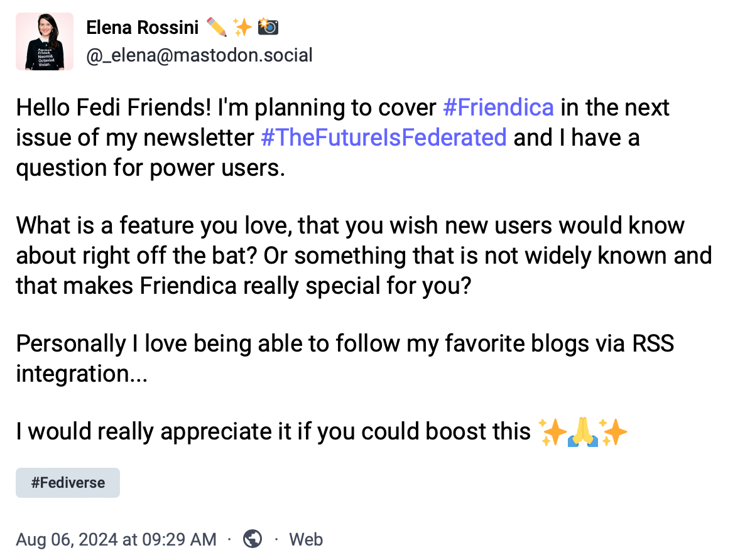The image size is (745, 560).
Task: Click the praying hands emoji
Action: pos(583,432)
